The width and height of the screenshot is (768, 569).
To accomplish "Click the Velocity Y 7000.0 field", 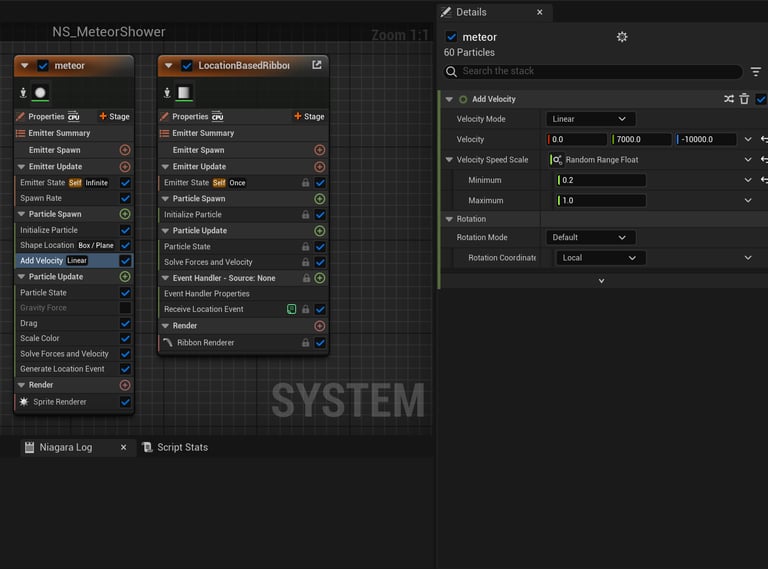I will click(x=641, y=140).
